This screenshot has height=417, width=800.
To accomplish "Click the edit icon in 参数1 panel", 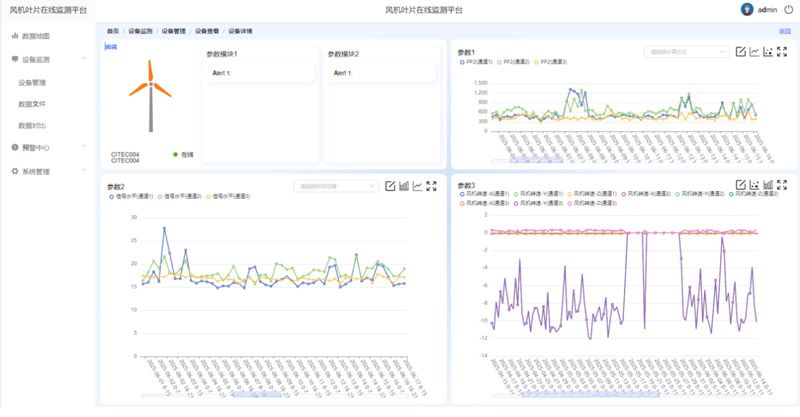I will tap(740, 52).
